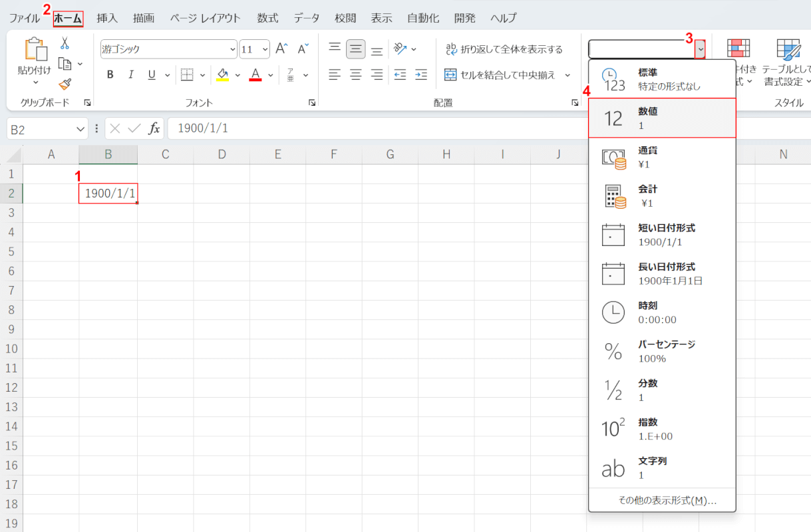Click the Insert Function fx icon
811x532 pixels.
154,128
